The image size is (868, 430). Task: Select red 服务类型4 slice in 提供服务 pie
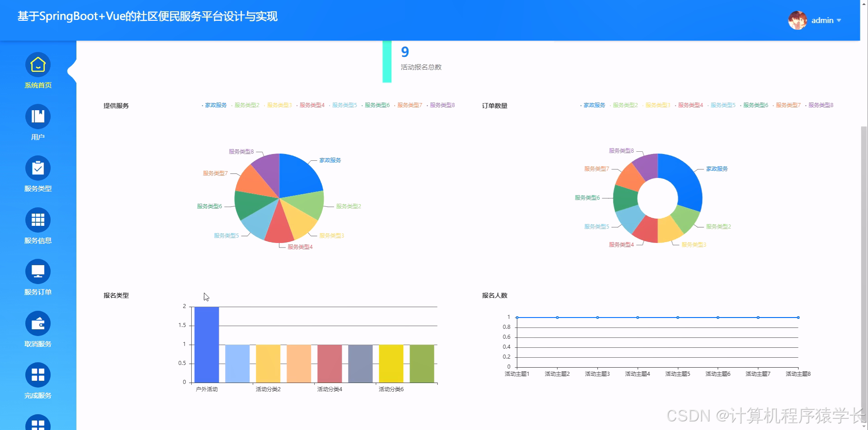point(279,226)
